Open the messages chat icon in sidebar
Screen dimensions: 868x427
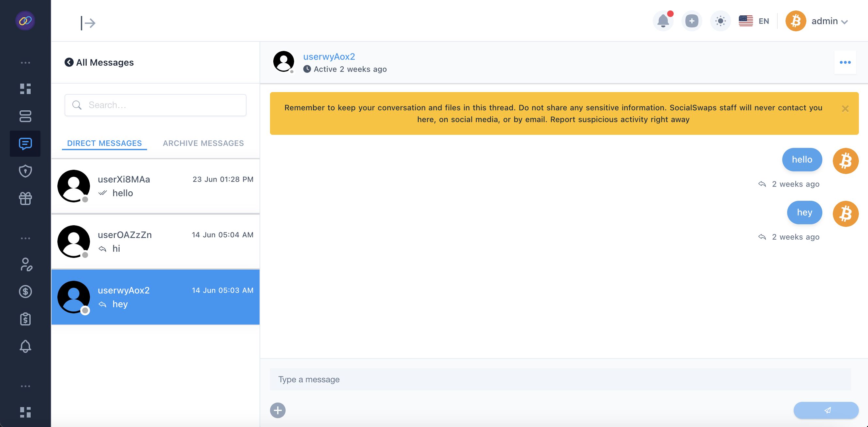tap(25, 144)
